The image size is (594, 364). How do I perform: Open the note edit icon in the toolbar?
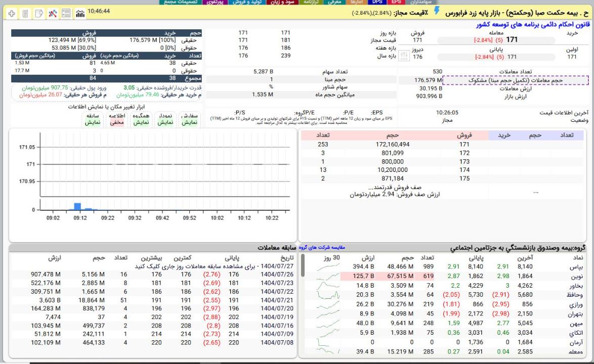[x=37, y=13]
